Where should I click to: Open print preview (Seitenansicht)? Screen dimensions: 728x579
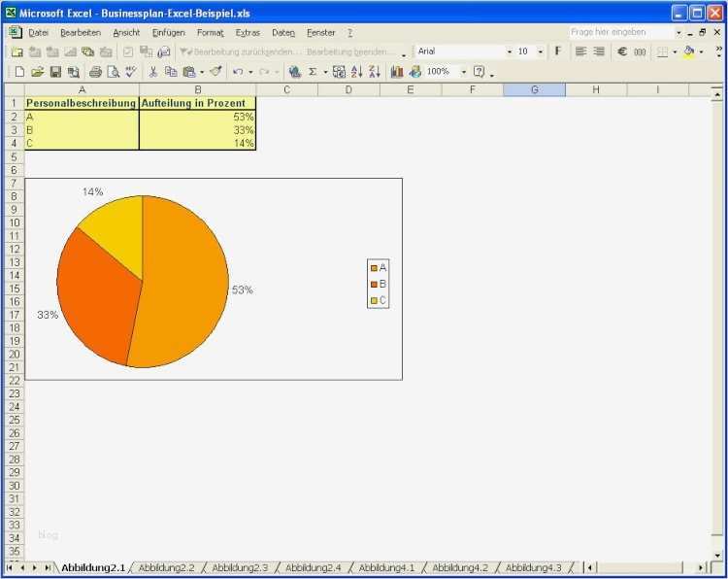click(114, 72)
